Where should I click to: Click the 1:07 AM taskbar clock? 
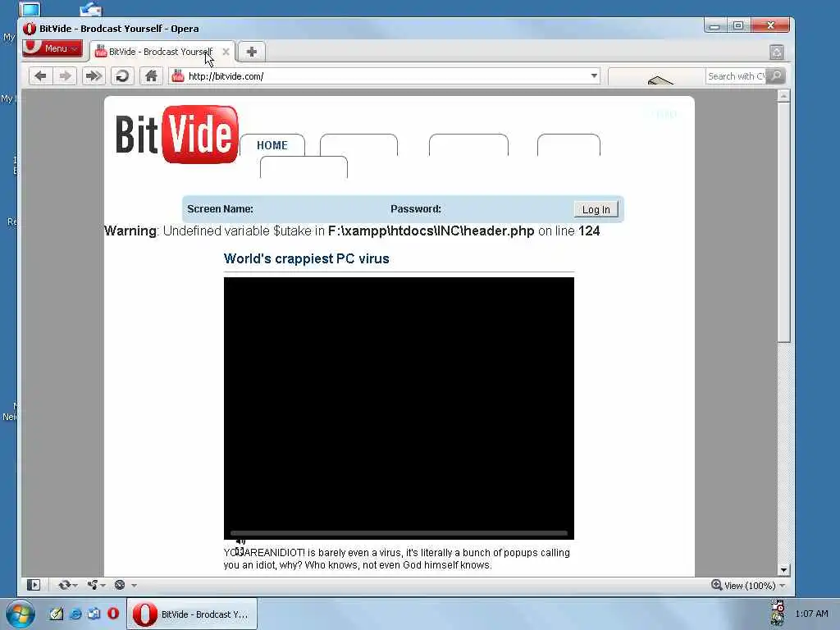(811, 614)
